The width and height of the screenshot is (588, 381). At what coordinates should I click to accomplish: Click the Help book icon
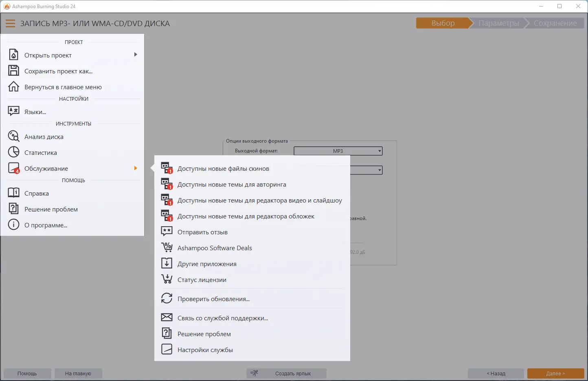point(13,193)
